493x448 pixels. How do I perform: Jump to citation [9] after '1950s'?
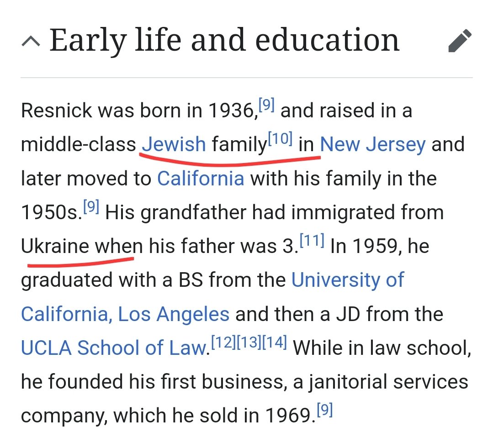click(x=91, y=207)
